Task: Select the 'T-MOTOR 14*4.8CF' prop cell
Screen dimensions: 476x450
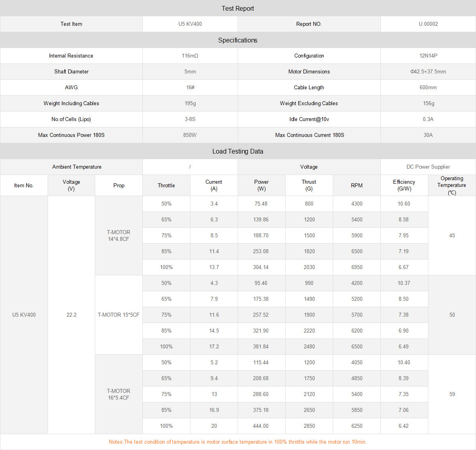Action: pyautogui.click(x=119, y=235)
